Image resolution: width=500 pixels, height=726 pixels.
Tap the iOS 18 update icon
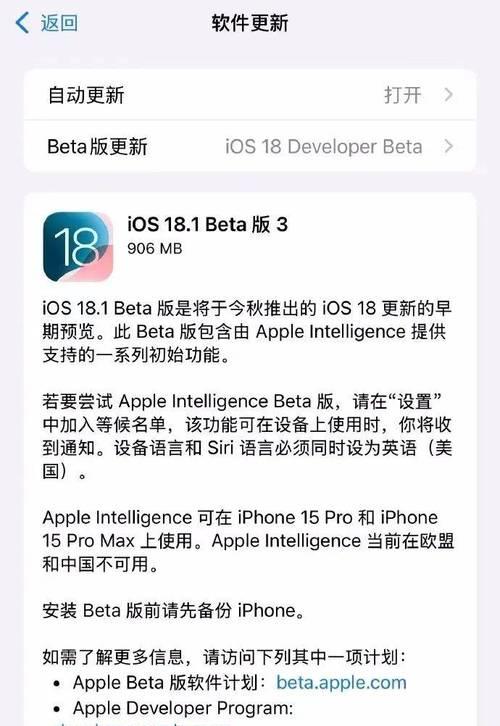pos(78,247)
